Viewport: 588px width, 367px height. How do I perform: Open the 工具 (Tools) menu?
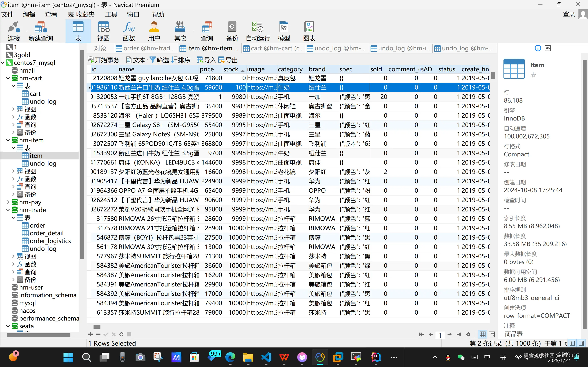pyautogui.click(x=111, y=14)
